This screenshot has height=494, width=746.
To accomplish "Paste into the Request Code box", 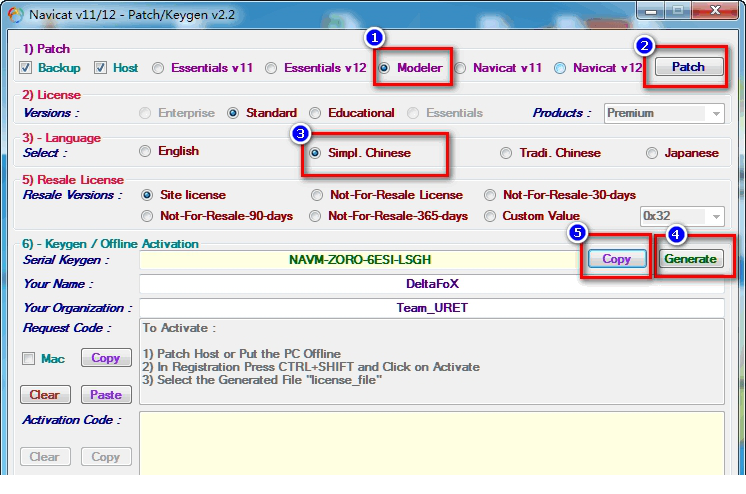I will (x=106, y=395).
